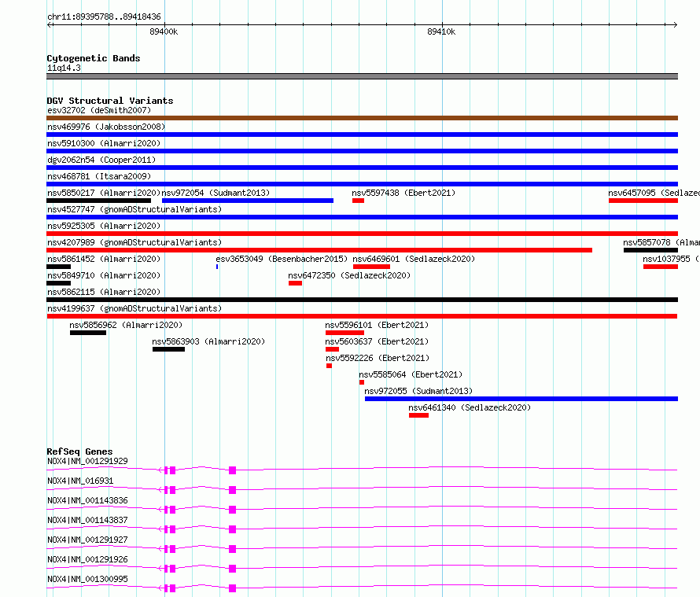Click the isolated magenta exon of NM_001291927
700x597 pixels.
[232, 549]
